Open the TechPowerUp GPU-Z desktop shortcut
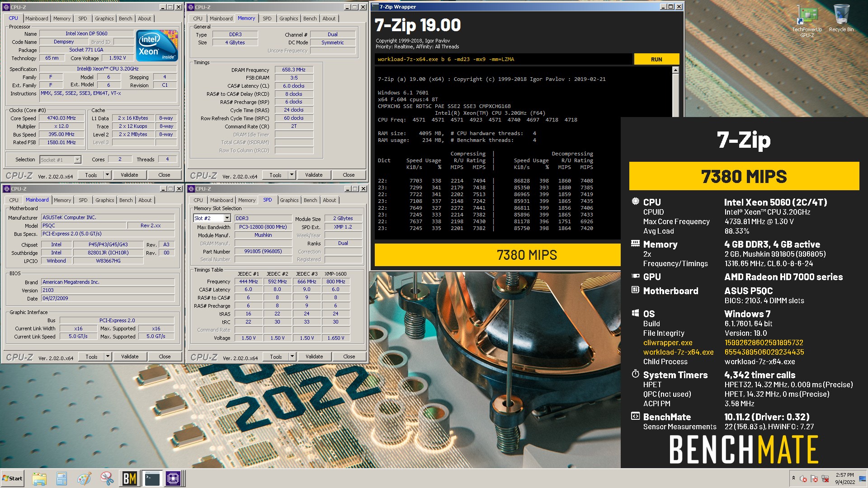The image size is (868, 488). pyautogui.click(x=807, y=21)
